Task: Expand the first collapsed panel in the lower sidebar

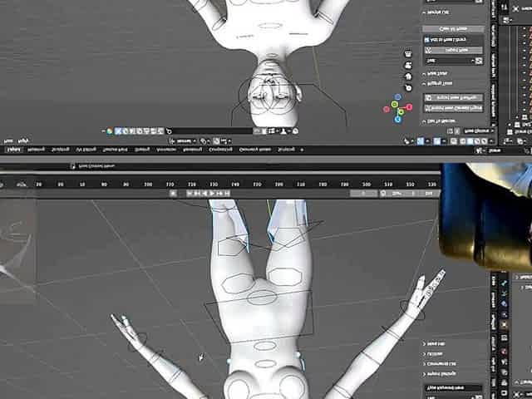Action: (449, 343)
